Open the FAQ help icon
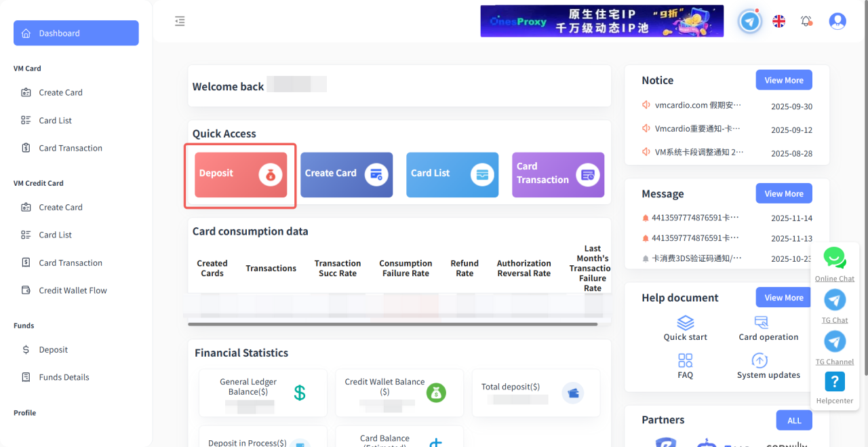Screen dimensions: 868x447 685,360
